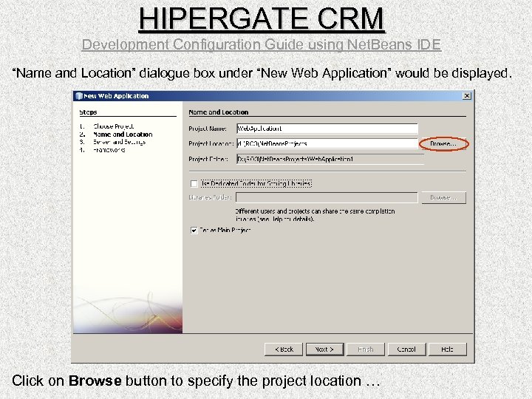Click the Libraries Folder text field
This screenshot has width=532, height=399.
point(327,197)
